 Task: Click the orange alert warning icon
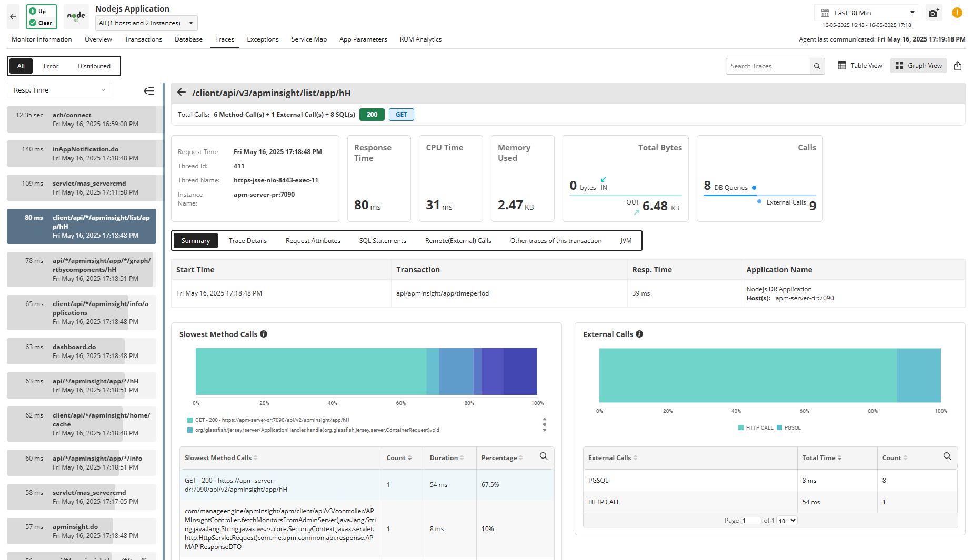(957, 13)
